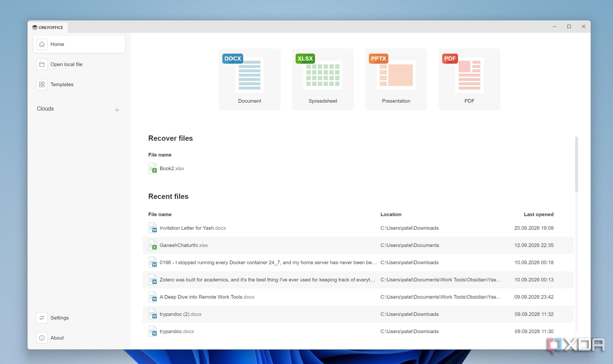The image size is (613, 364).
Task: Click the ONLYOFFICE logo tab
Action: click(x=48, y=27)
